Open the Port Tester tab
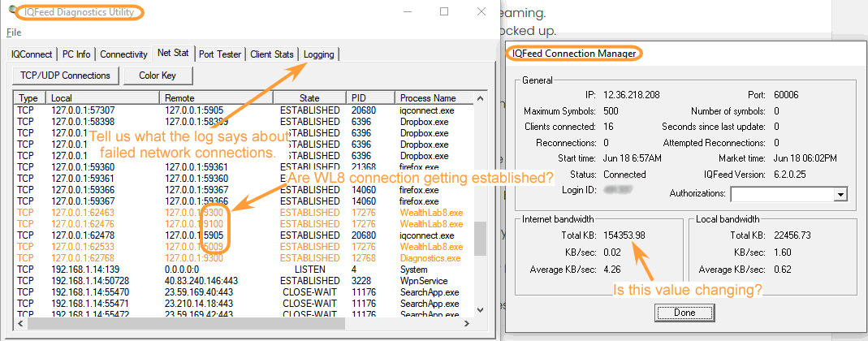The width and height of the screenshot is (868, 341). pos(220,54)
